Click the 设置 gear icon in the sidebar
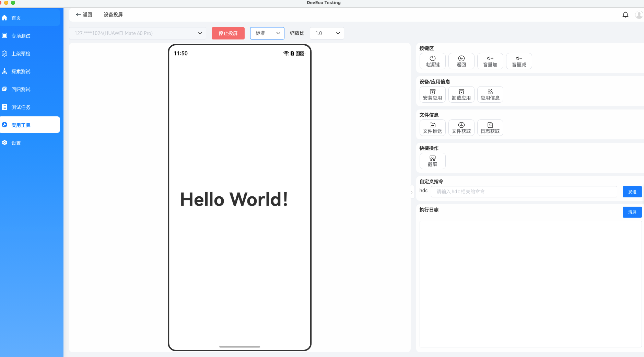The height and width of the screenshot is (357, 644). tap(4, 143)
